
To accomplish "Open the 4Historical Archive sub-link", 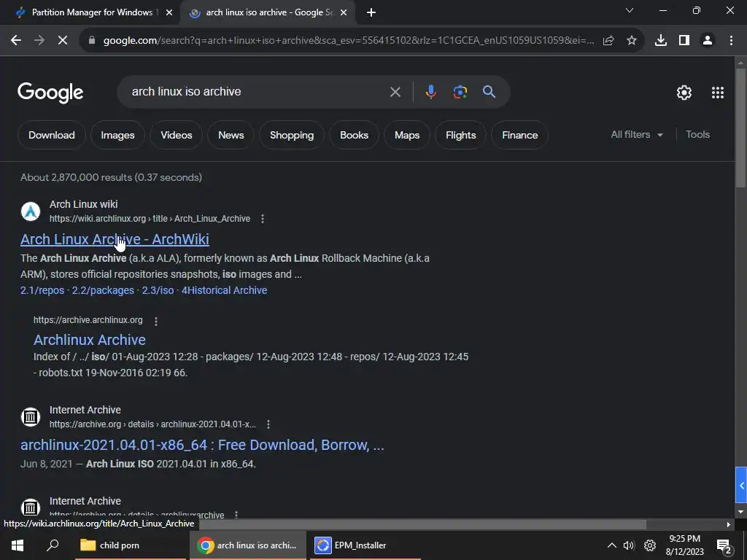I will click(x=224, y=290).
